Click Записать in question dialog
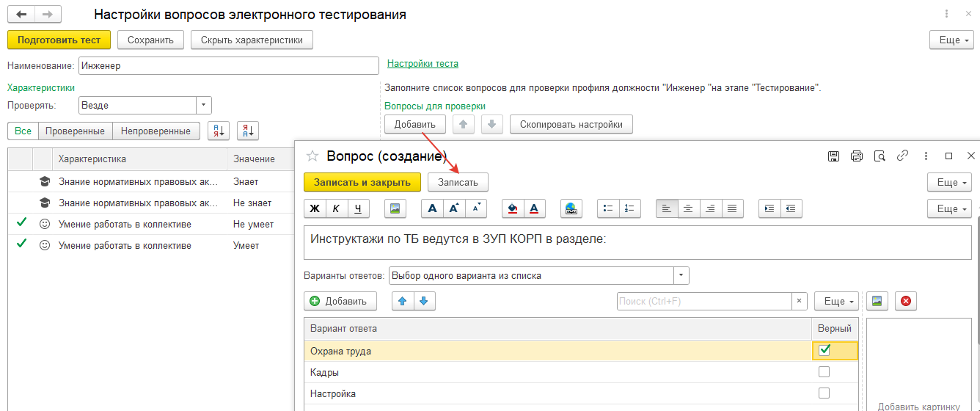This screenshot has height=411, width=980. tap(458, 182)
